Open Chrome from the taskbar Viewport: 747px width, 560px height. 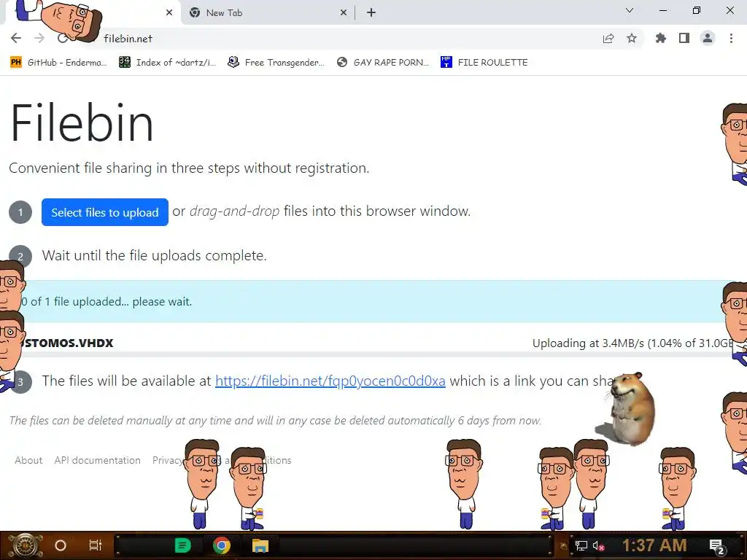coord(222,545)
